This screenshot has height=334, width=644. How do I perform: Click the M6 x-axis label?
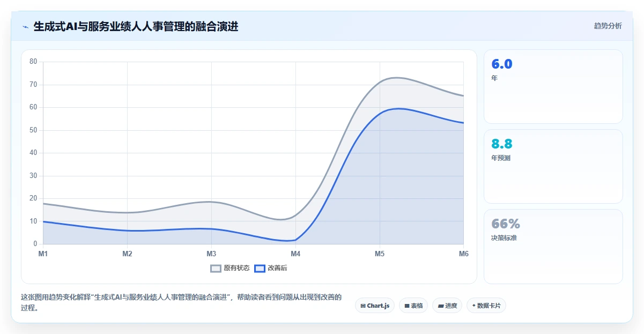[x=463, y=254]
